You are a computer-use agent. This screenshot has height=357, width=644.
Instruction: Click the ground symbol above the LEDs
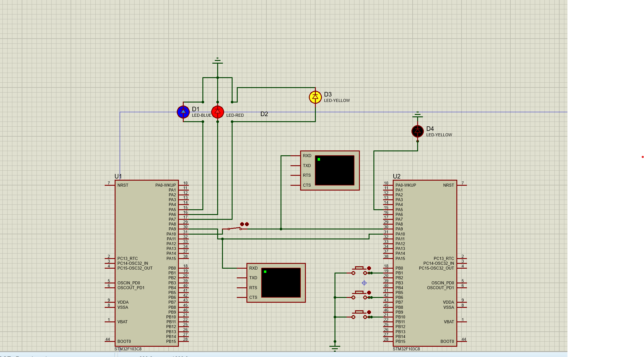pyautogui.click(x=217, y=61)
